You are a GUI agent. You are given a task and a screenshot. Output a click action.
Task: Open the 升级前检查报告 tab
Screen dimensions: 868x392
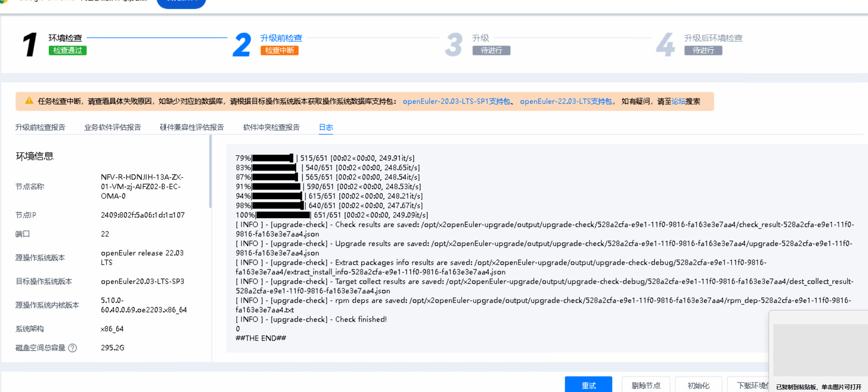pyautogui.click(x=40, y=127)
